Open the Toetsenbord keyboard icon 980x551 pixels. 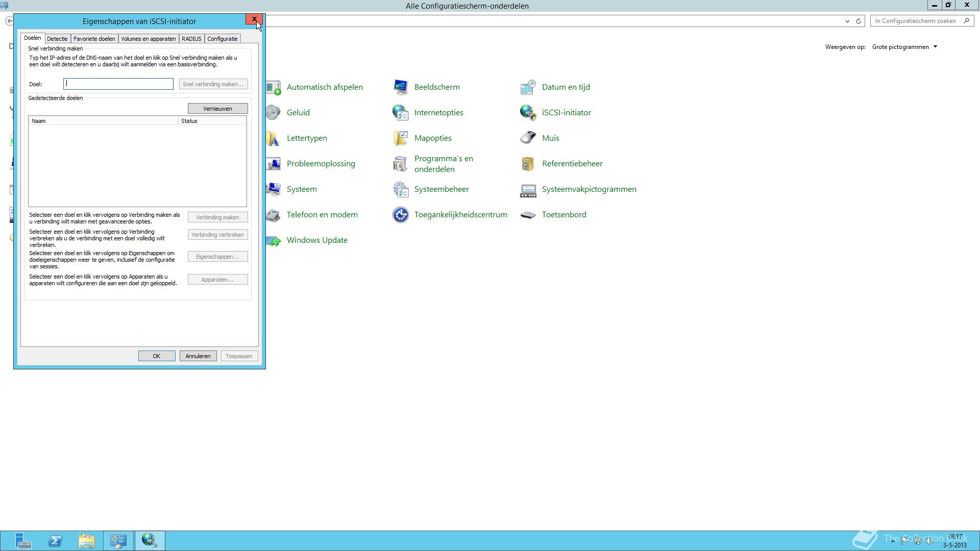[x=528, y=215]
